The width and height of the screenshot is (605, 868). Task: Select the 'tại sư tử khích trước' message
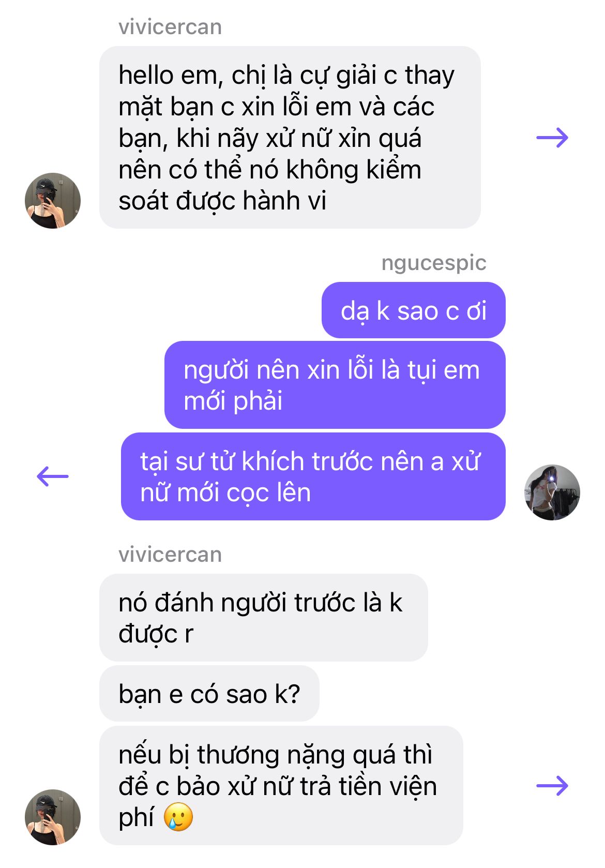313,476
